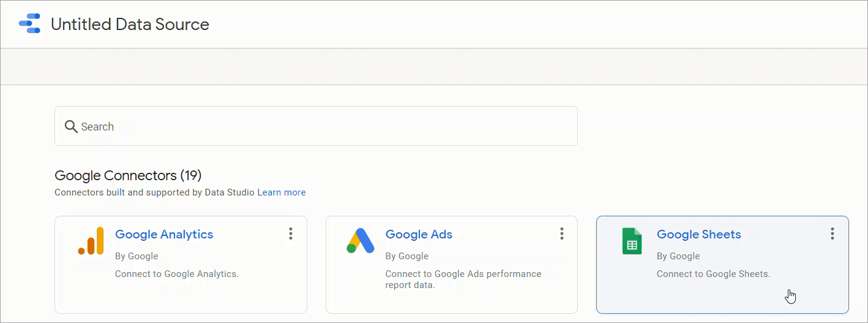Click the Google Ads logo icon
Viewport: 868px width, 323px height.
(361, 241)
